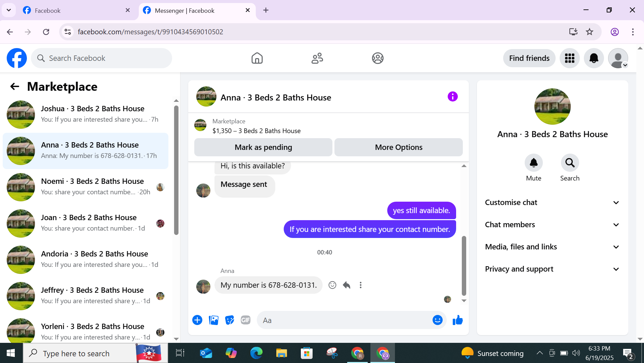This screenshot has height=363, width=644.
Task: Open Task View on taskbar
Action: 180,353
